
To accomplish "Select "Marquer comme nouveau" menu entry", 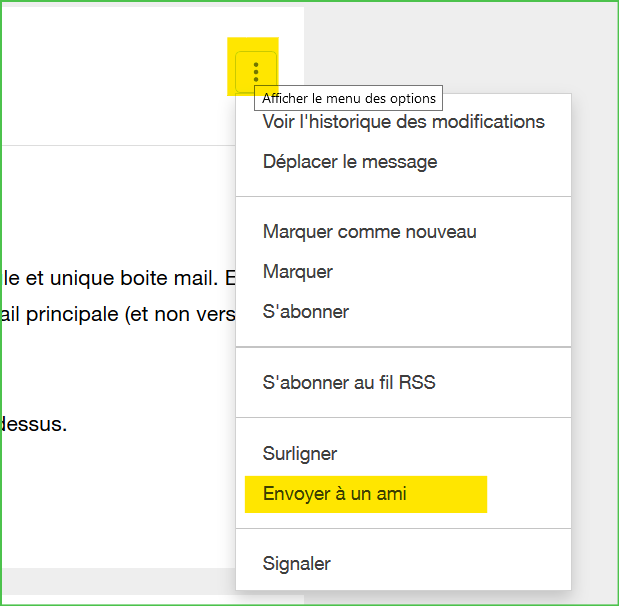I will click(x=369, y=232).
